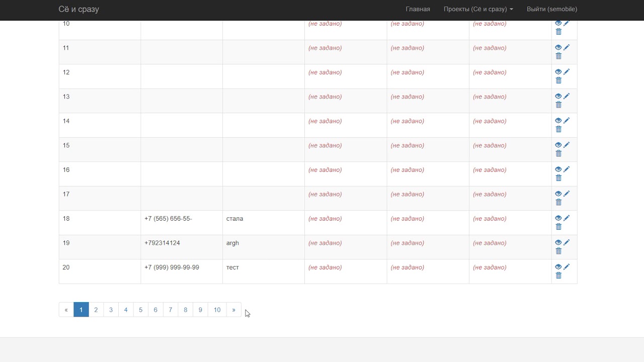Open row 15 view eye icon

click(558, 145)
